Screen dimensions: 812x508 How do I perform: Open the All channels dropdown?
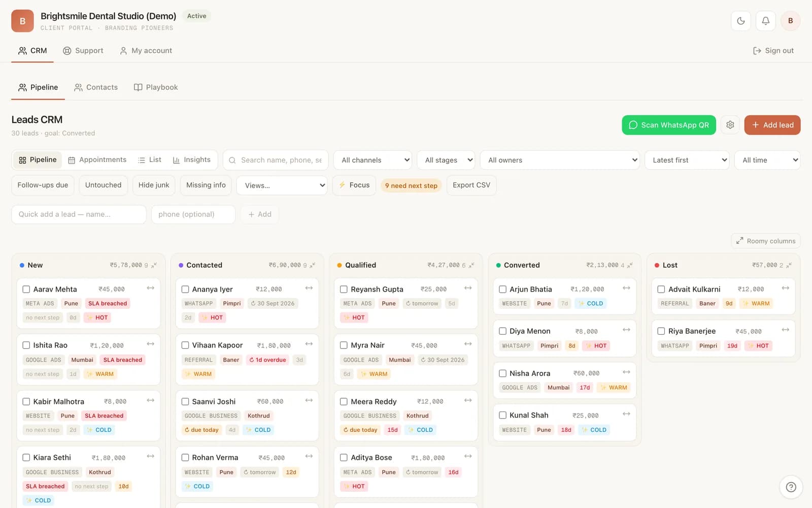tap(373, 160)
